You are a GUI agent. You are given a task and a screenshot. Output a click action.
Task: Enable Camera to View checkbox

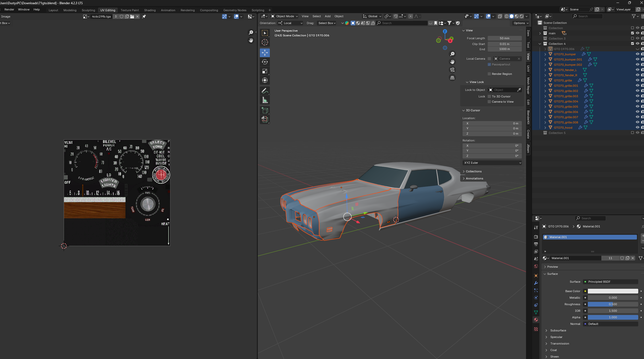(489, 102)
